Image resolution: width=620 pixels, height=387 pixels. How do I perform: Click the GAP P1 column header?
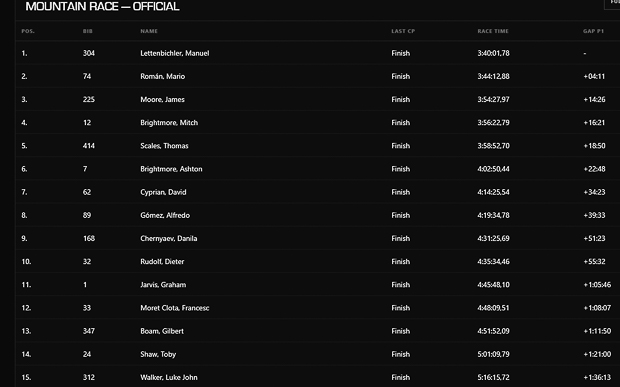pyautogui.click(x=593, y=31)
